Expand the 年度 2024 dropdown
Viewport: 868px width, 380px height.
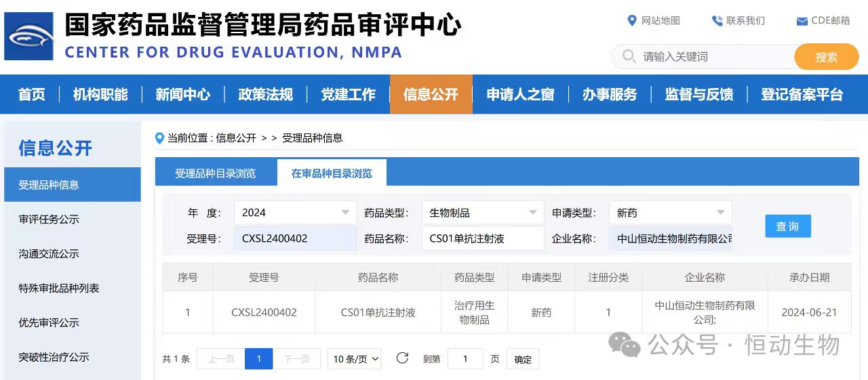pyautogui.click(x=295, y=213)
